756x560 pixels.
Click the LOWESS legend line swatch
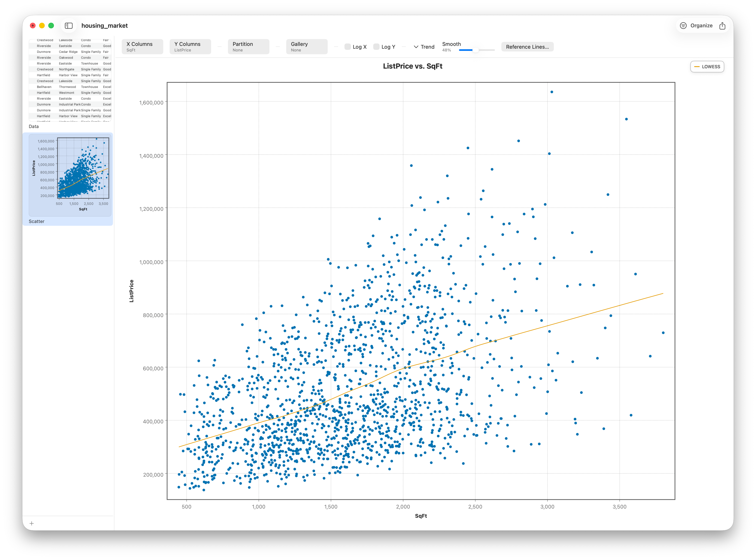coord(697,67)
